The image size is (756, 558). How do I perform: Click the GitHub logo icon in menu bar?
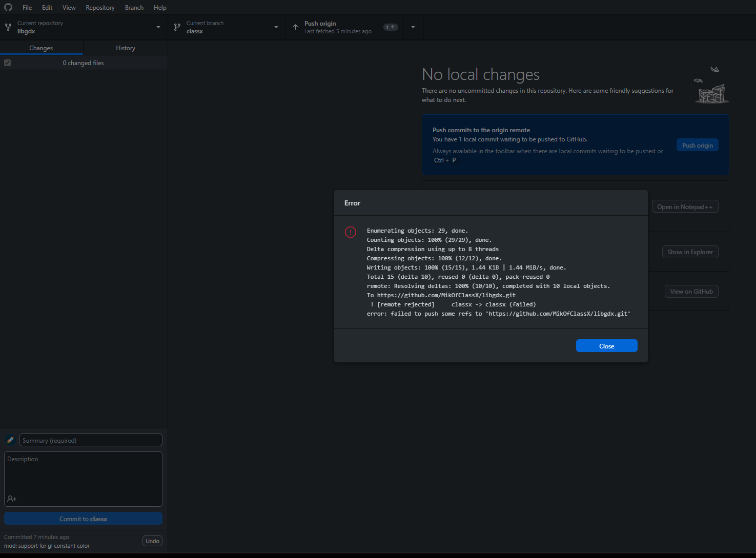coord(8,7)
